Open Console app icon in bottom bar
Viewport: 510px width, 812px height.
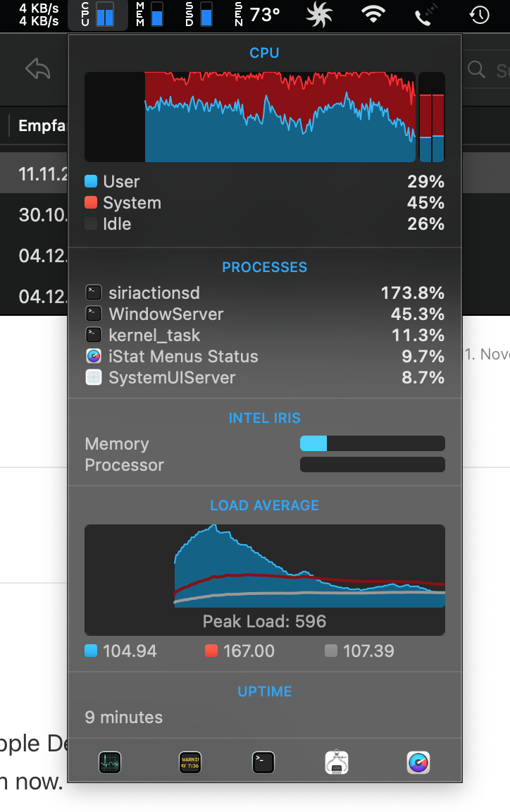click(x=190, y=762)
